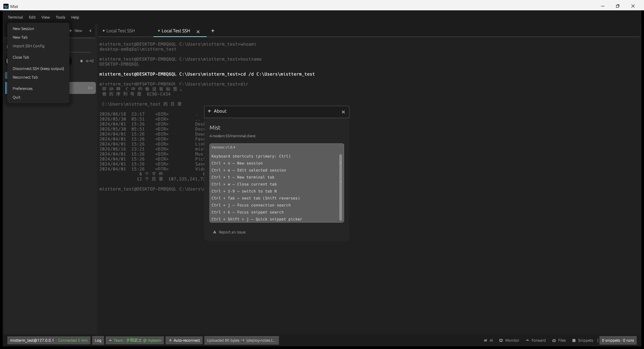The width and height of the screenshot is (644, 349).
Task: Open the Help menu
Action: point(75,17)
